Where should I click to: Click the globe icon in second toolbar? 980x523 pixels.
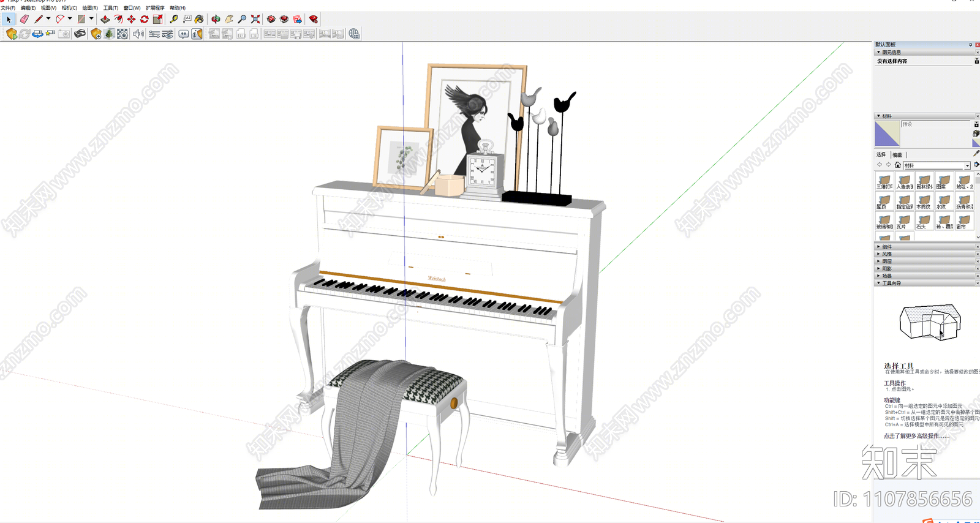354,34
